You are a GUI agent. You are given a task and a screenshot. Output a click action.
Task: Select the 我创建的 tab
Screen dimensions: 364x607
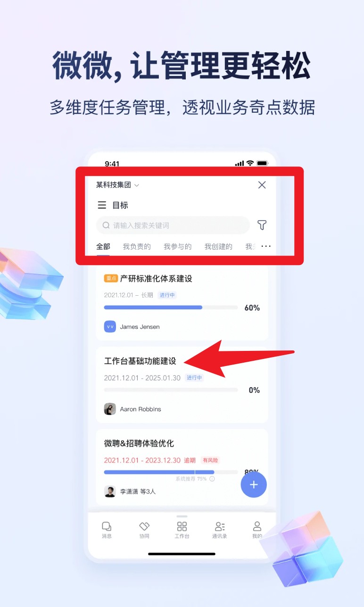point(218,247)
